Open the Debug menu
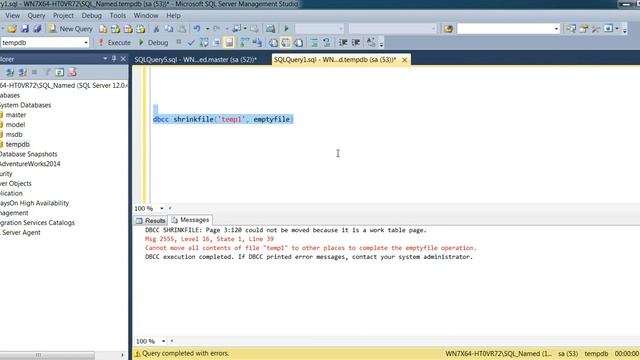The height and width of the screenshot is (360, 640). click(91, 16)
